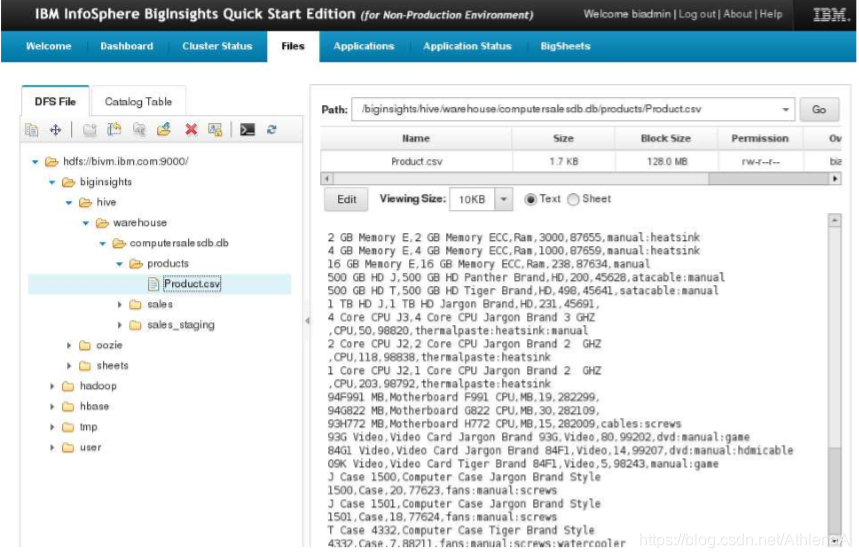Screen dimensions: 859x558
Task: Click the Product.csv table name cell
Action: click(416, 162)
